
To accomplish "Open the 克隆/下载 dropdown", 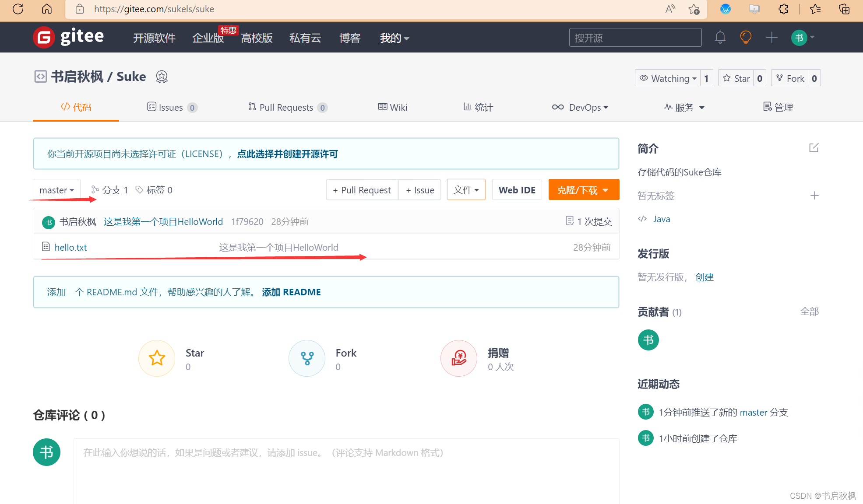I will [x=583, y=190].
